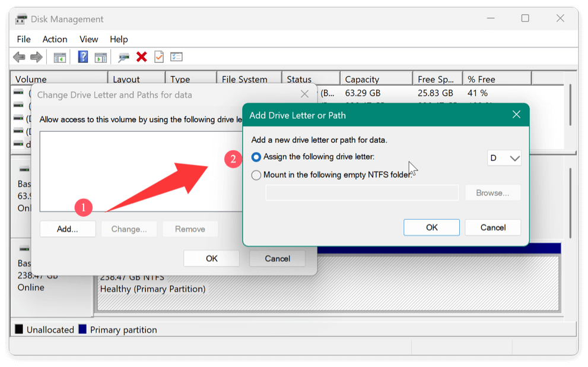588x367 pixels.
Task: Open the View menu
Action: 88,39
